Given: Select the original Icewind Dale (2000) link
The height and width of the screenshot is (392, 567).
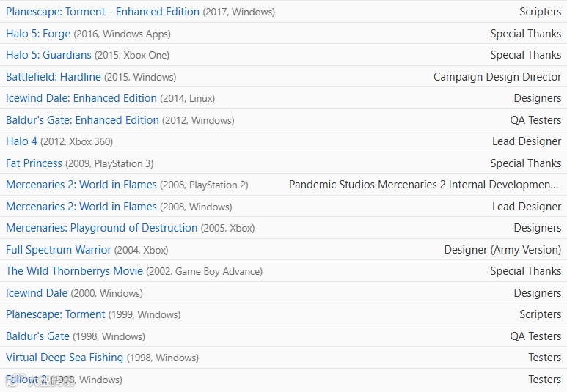Looking at the screenshot, I should [x=37, y=293].
